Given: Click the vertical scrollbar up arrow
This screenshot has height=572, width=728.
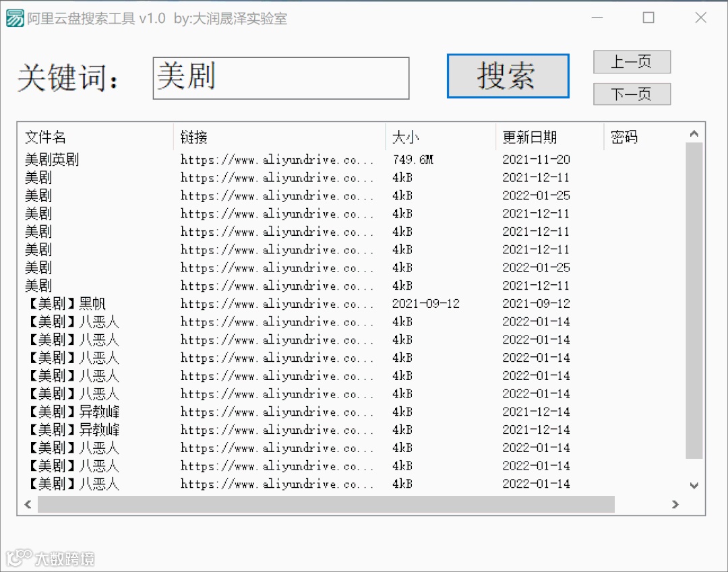Looking at the screenshot, I should click(694, 133).
